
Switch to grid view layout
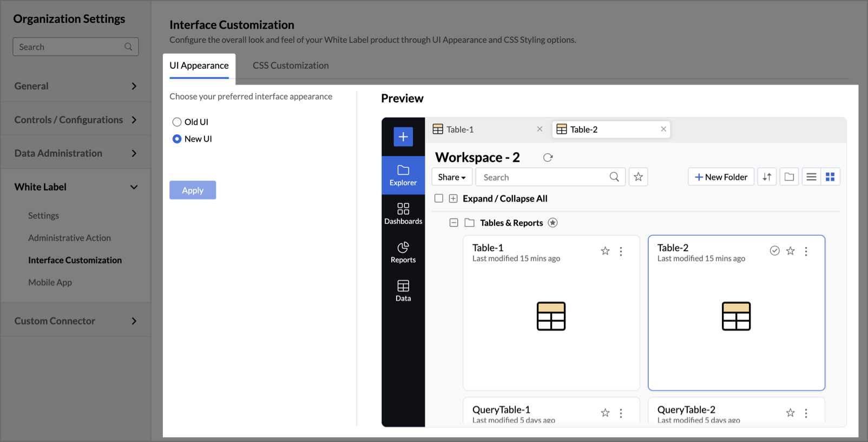pyautogui.click(x=830, y=177)
